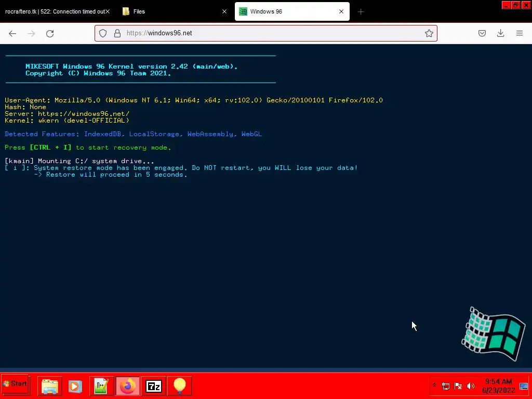Viewport: 532px width, 399px height.
Task: Show site info via the padlock icon
Action: 117,33
